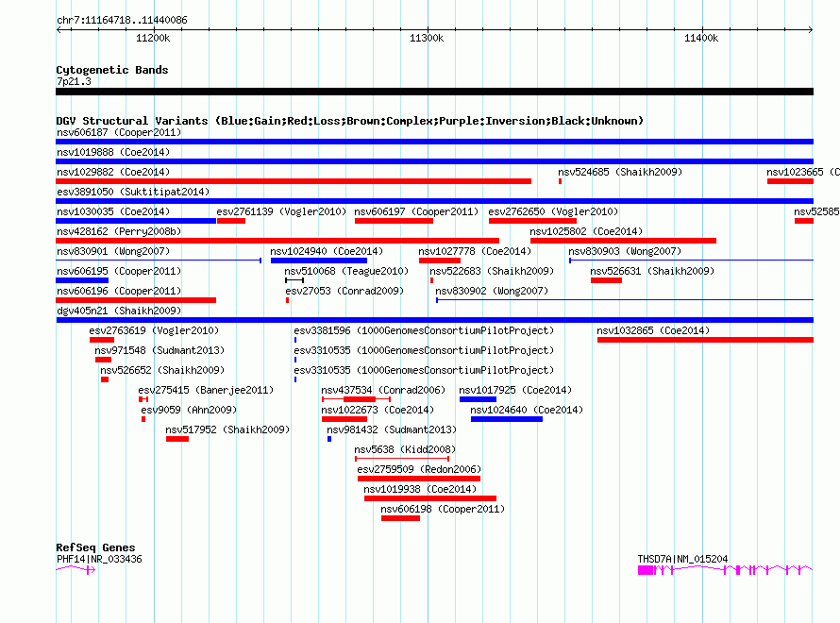The image size is (840, 623).
Task: Open nsv830902 (Wong2007) label
Action: [x=492, y=291]
